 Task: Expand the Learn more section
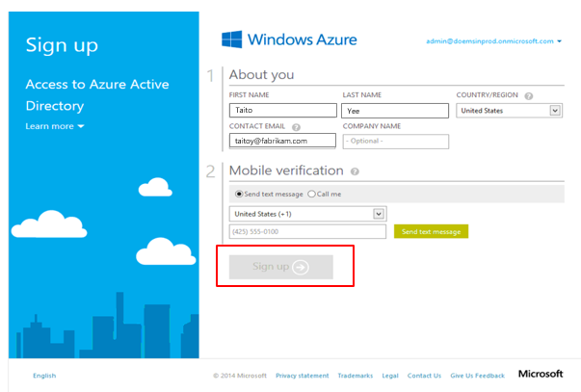(55, 126)
